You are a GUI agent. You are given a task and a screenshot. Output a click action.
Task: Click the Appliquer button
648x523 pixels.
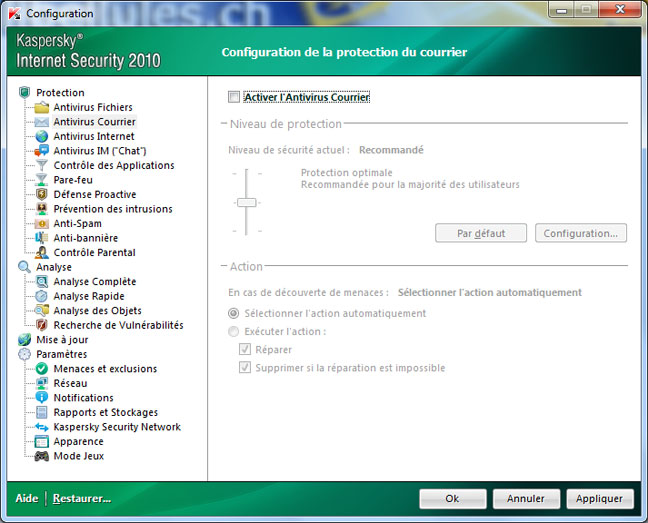click(x=600, y=499)
